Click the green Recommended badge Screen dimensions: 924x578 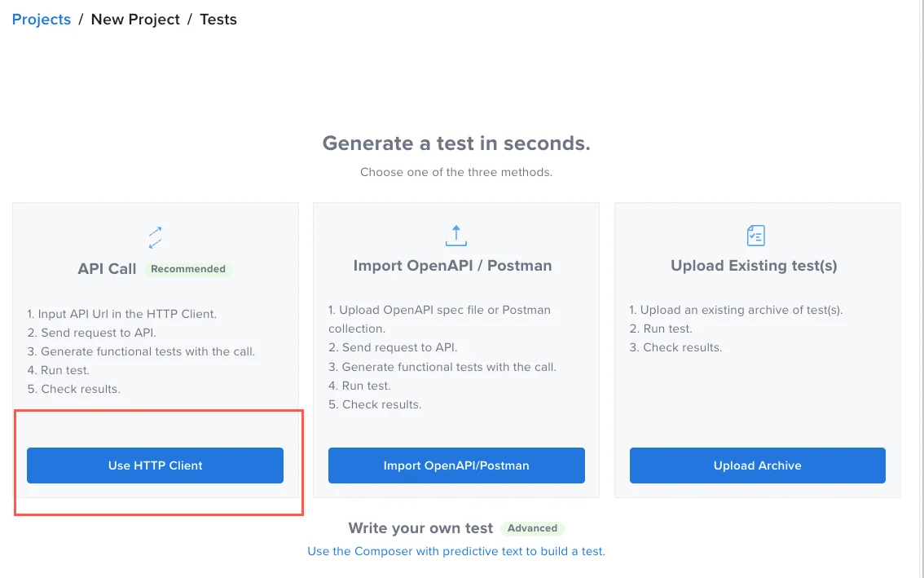[x=188, y=269]
